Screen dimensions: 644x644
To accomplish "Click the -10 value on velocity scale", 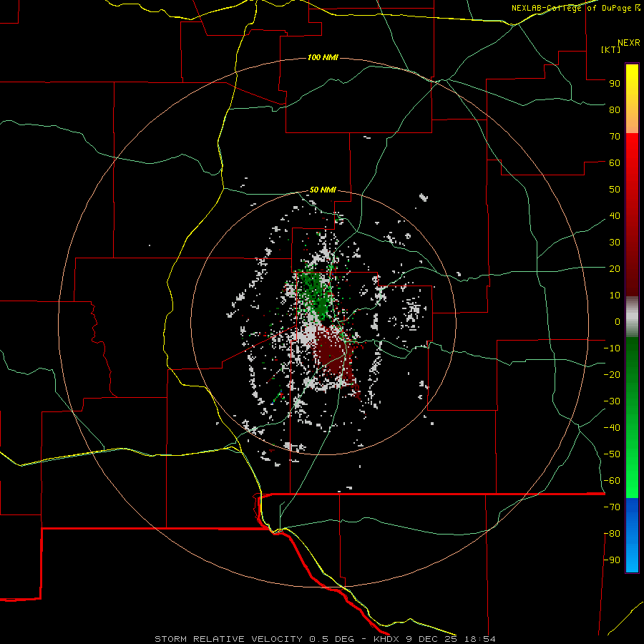I will pyautogui.click(x=612, y=348).
